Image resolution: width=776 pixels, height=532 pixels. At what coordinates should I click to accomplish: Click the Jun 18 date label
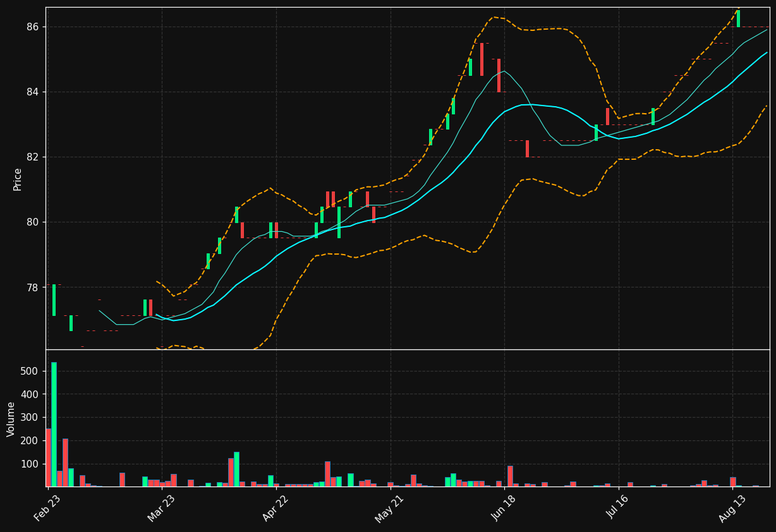pos(504,509)
